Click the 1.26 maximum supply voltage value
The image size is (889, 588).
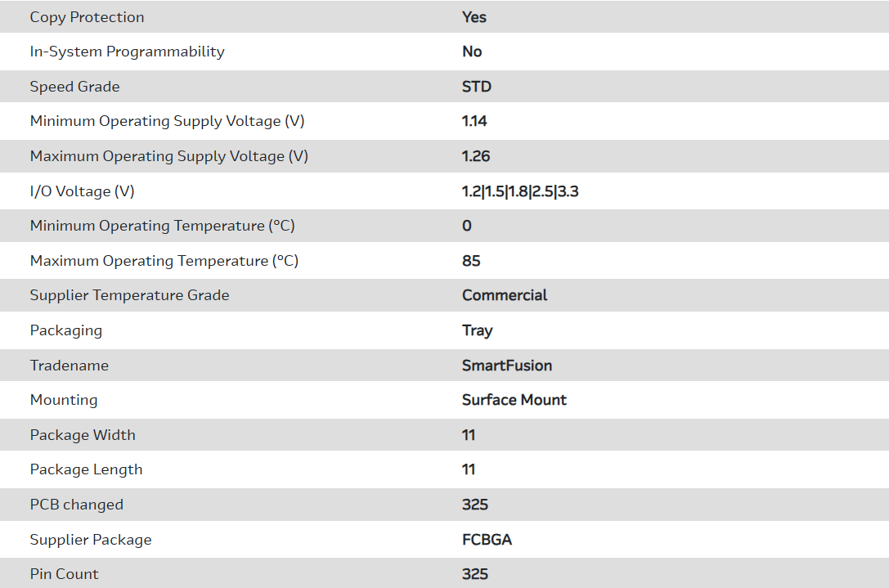476,156
